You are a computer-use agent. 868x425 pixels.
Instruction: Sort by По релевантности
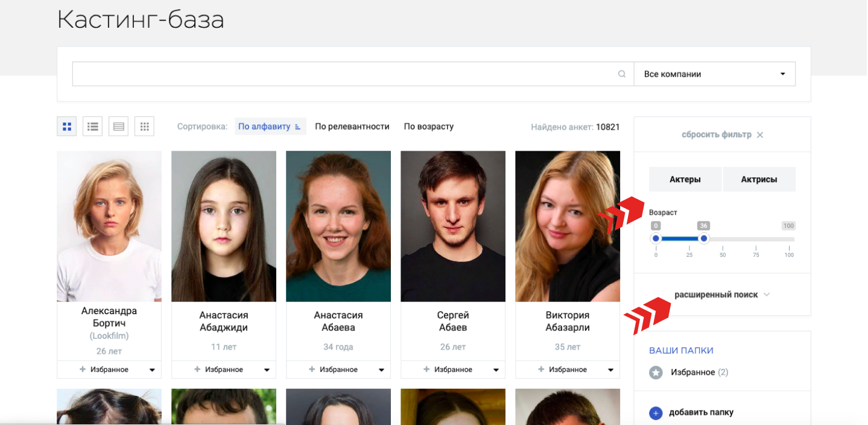(352, 127)
